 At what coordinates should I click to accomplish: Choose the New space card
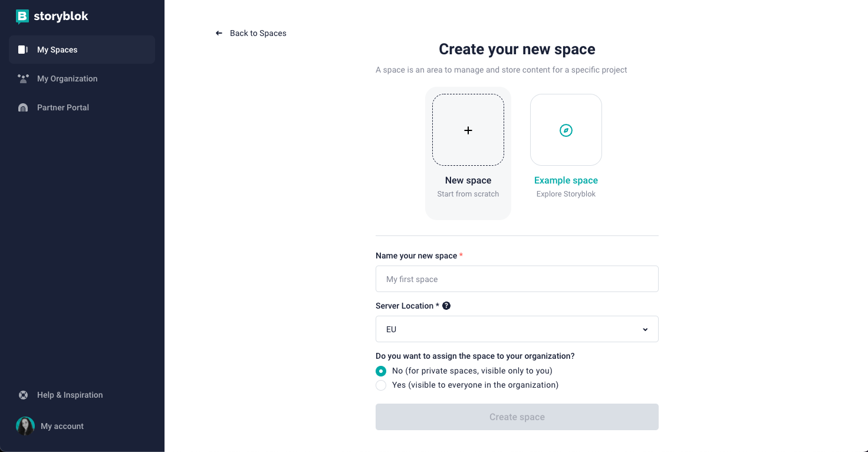pyautogui.click(x=468, y=153)
